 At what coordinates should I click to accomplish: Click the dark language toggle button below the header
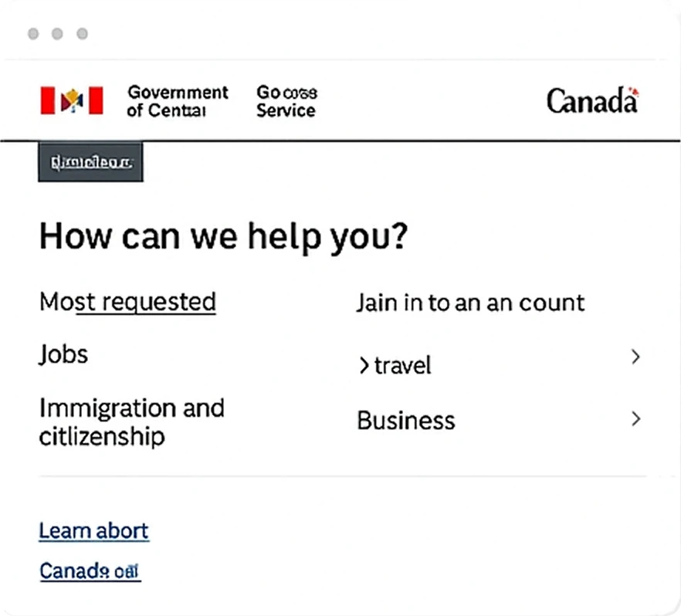pos(90,161)
